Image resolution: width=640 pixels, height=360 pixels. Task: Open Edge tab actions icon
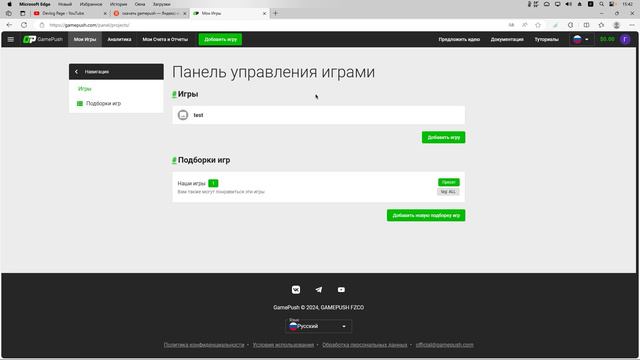(22, 13)
